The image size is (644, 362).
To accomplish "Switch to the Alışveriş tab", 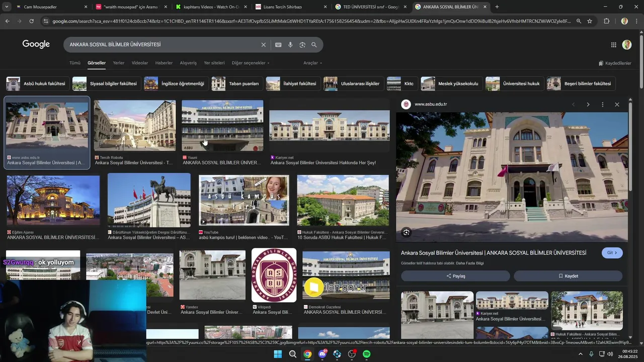I will click(x=188, y=63).
